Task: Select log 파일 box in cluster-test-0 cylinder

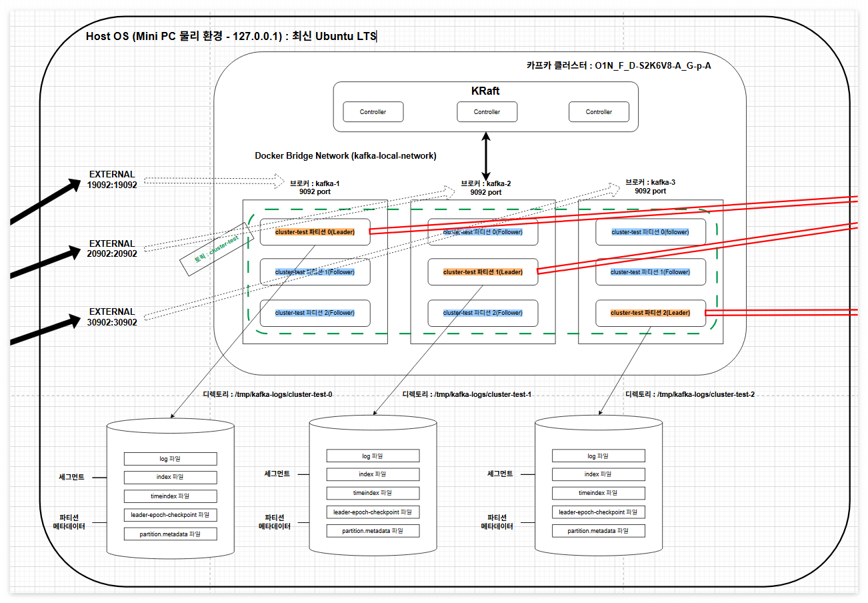Action: (170, 459)
